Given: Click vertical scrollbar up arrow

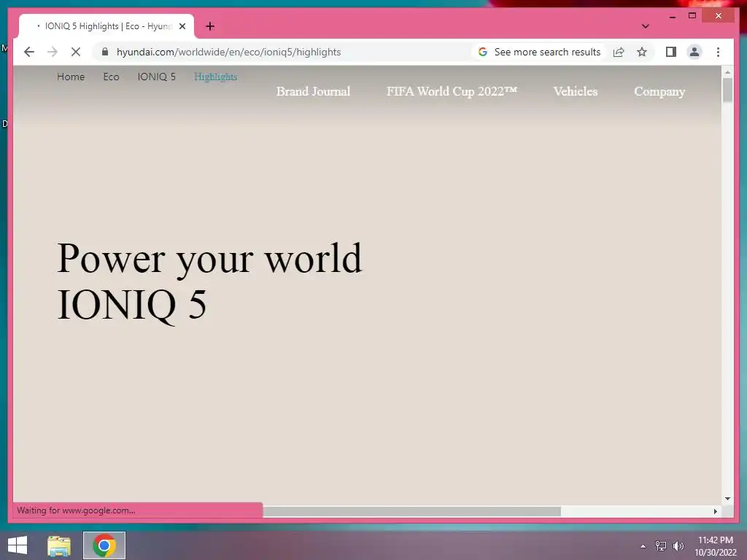Looking at the screenshot, I should [x=727, y=72].
